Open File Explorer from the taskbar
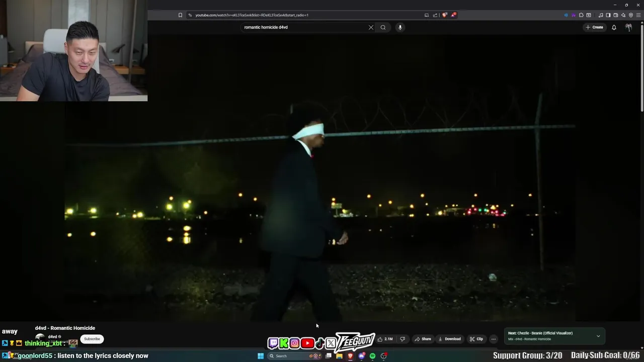Screen dimensions: 644x362 339,356
